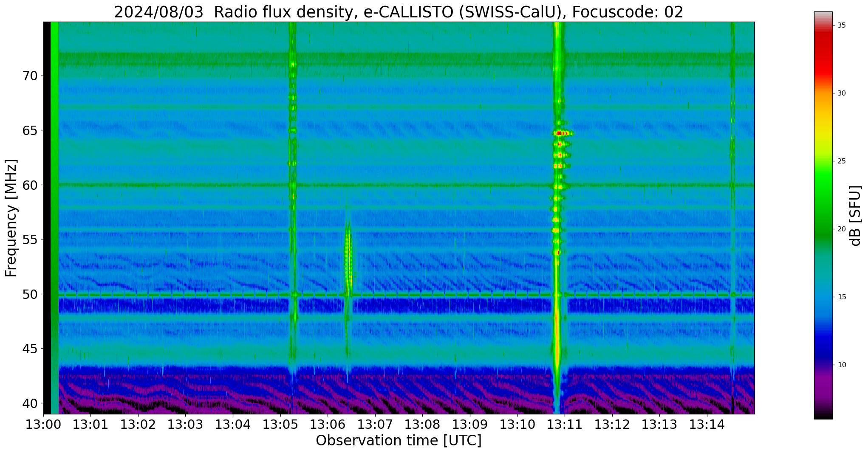This screenshot has height=453, width=868.
Task: Click the 13:02 time tick label
Action: [x=138, y=425]
